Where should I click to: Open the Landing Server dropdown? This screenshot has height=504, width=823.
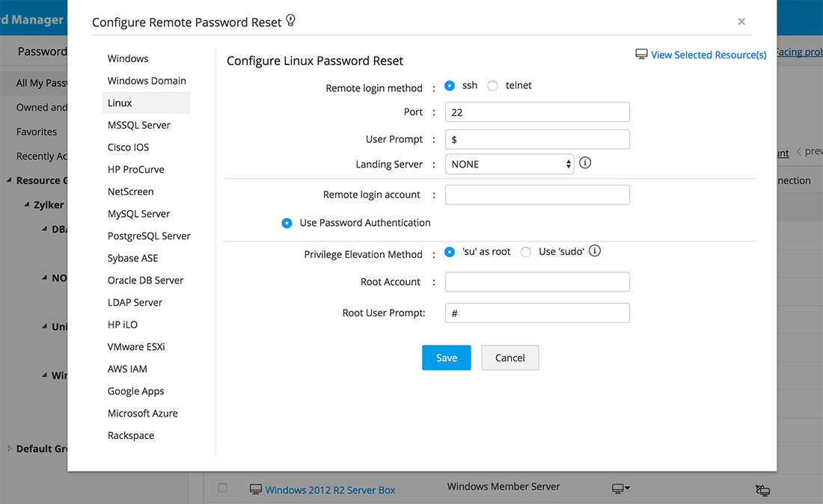510,165
